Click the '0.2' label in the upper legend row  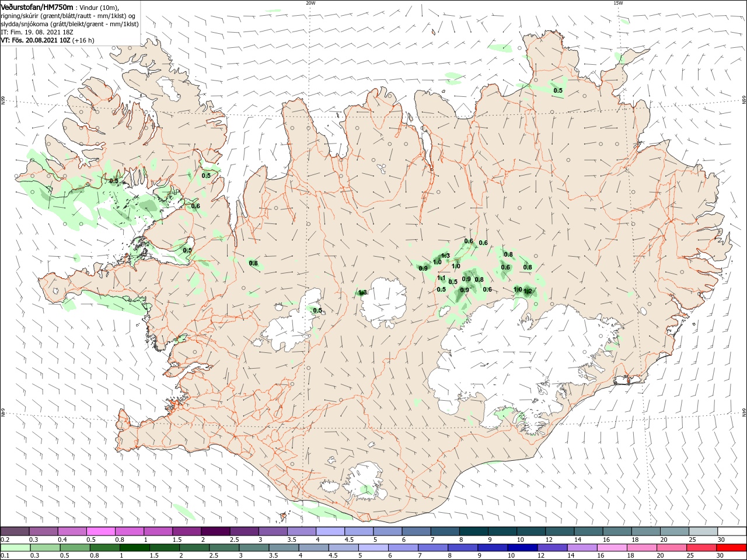coord(5,540)
